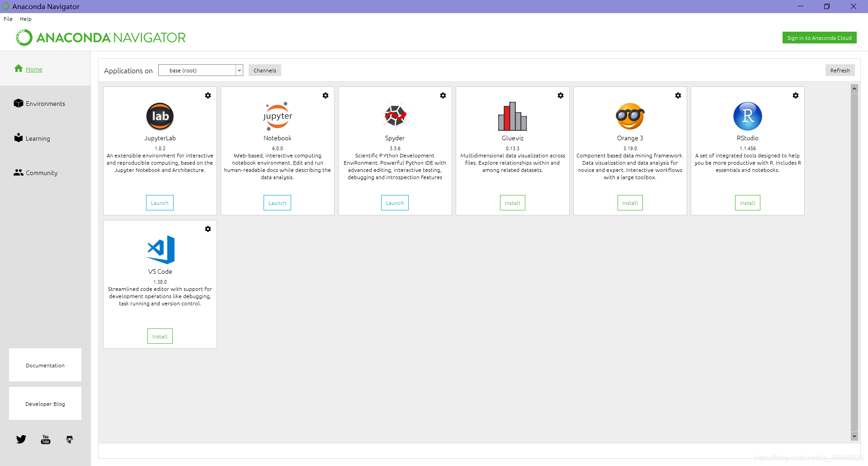The height and width of the screenshot is (466, 868).
Task: Open the Help menu
Action: point(26,19)
